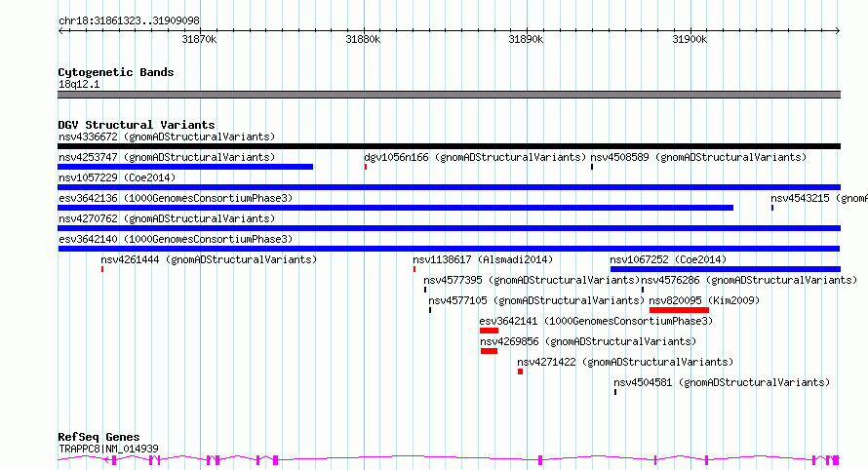The height and width of the screenshot is (470, 868).
Task: Open nsv4269856 variant label
Action: click(588, 341)
